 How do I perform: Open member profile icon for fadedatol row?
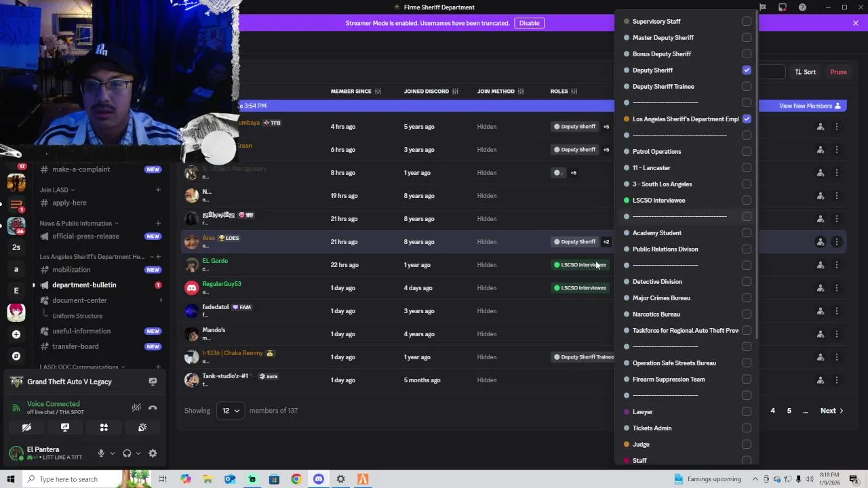821,311
